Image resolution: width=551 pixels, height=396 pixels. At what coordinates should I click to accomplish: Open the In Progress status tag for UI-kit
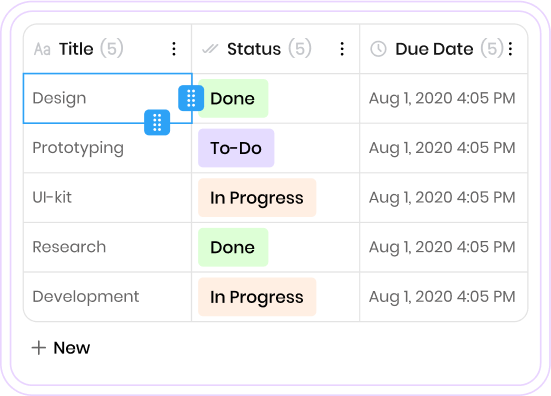257,197
